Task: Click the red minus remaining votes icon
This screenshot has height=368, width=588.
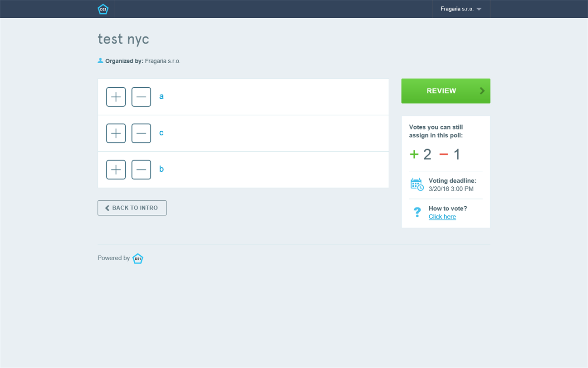Action: coord(444,154)
